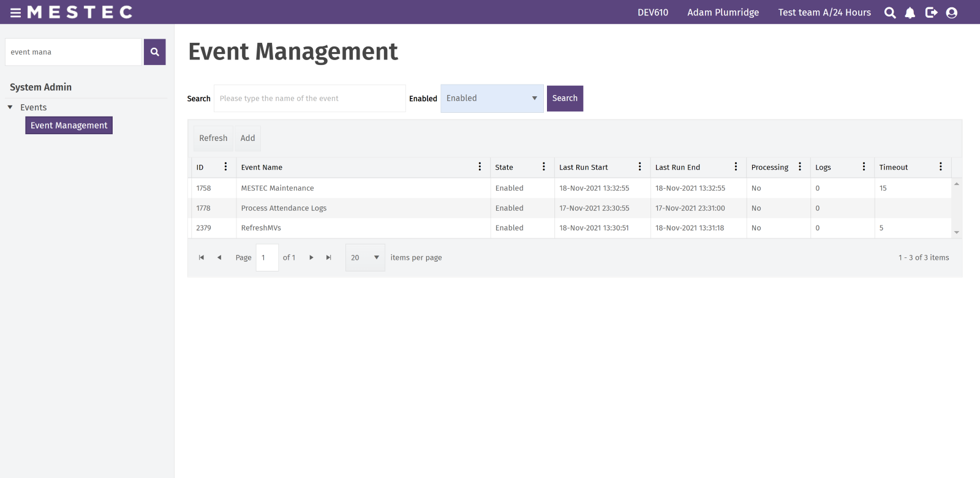This screenshot has width=980, height=478.
Task: Select Event Management in sidebar
Action: (69, 126)
